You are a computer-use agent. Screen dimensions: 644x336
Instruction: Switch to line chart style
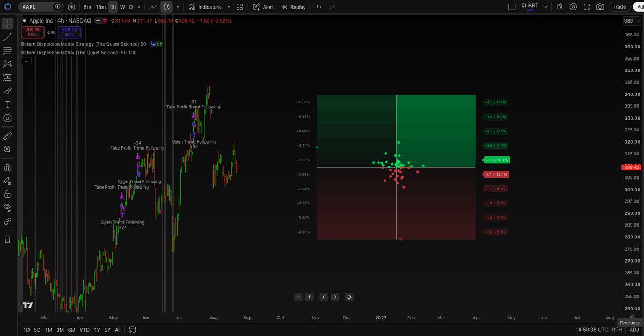point(153,7)
